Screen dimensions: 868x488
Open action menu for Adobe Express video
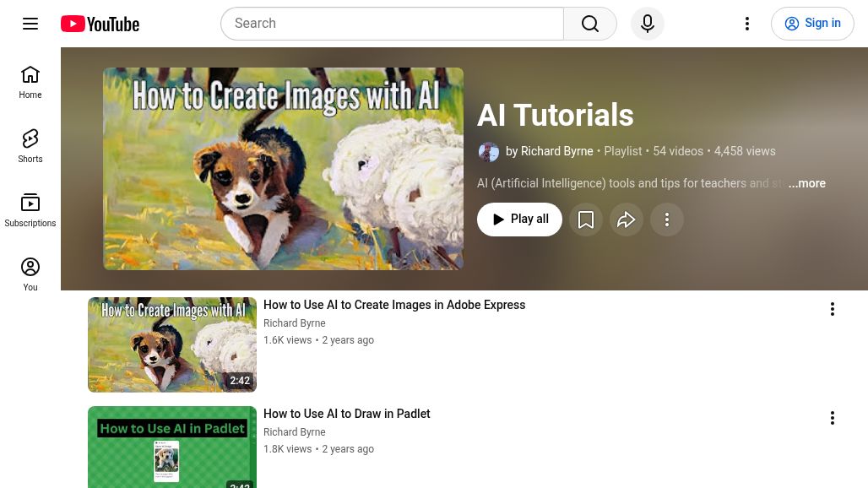tap(832, 309)
